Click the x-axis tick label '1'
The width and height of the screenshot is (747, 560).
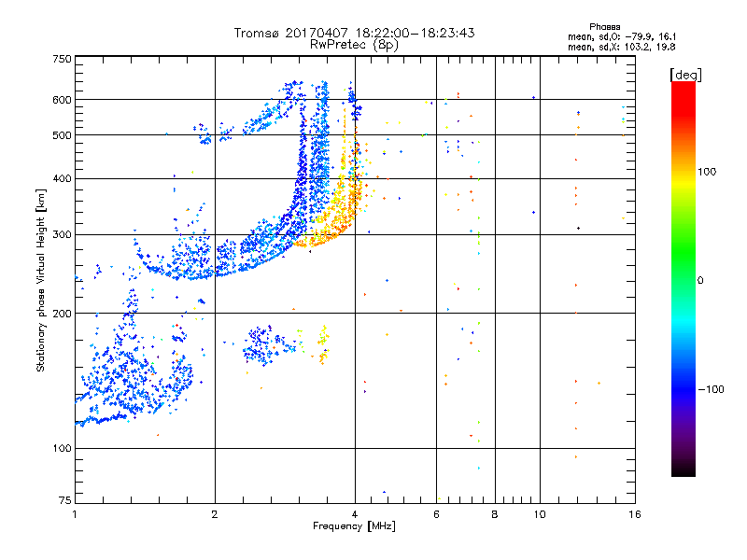[x=75, y=514]
